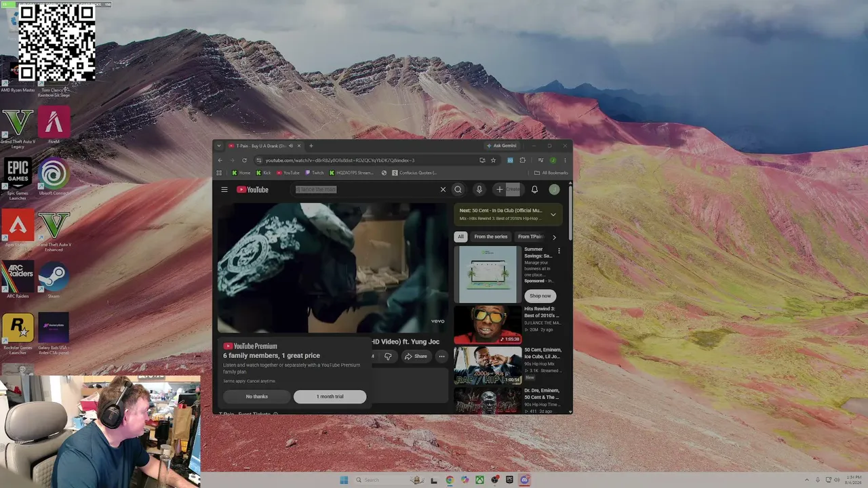Select the From TPain chip
The width and height of the screenshot is (868, 488).
coord(531,237)
